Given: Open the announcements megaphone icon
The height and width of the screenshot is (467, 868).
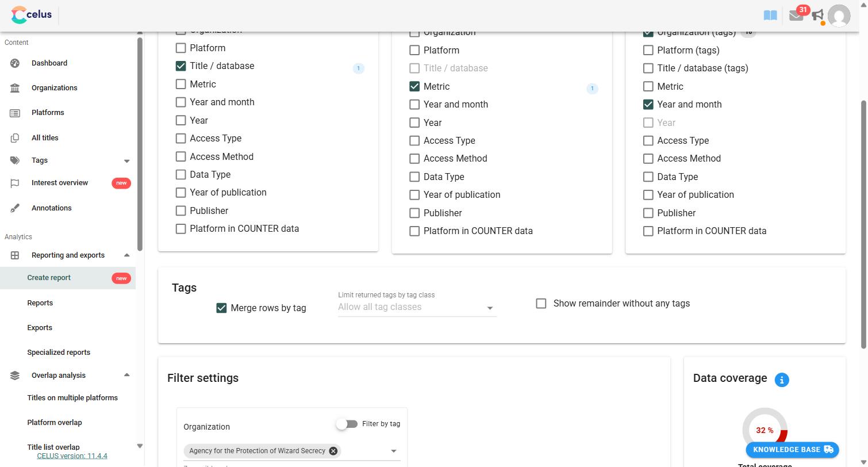Looking at the screenshot, I should tap(817, 16).
